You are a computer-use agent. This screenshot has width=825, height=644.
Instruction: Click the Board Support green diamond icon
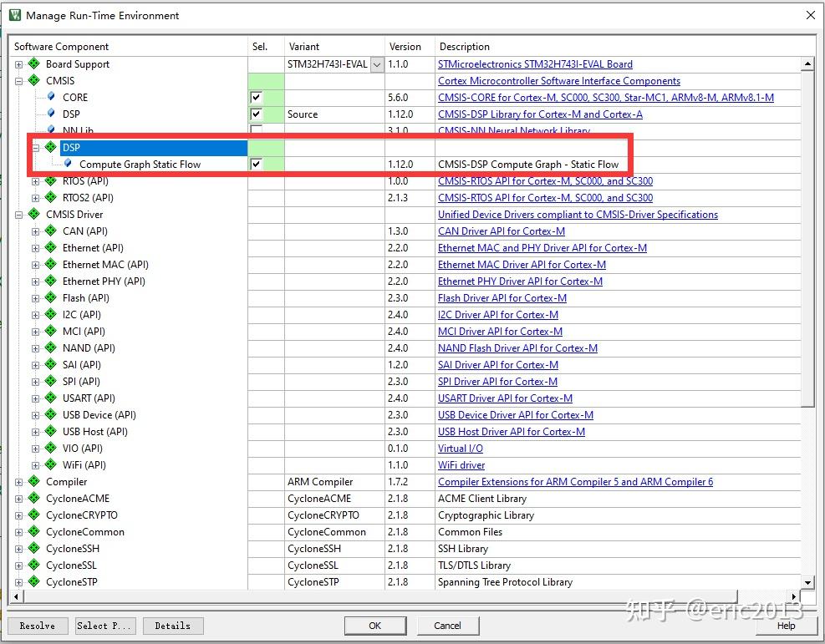[34, 63]
